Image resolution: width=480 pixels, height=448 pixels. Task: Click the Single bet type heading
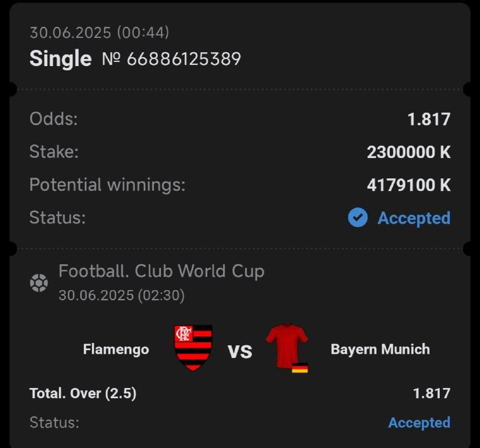(x=61, y=59)
